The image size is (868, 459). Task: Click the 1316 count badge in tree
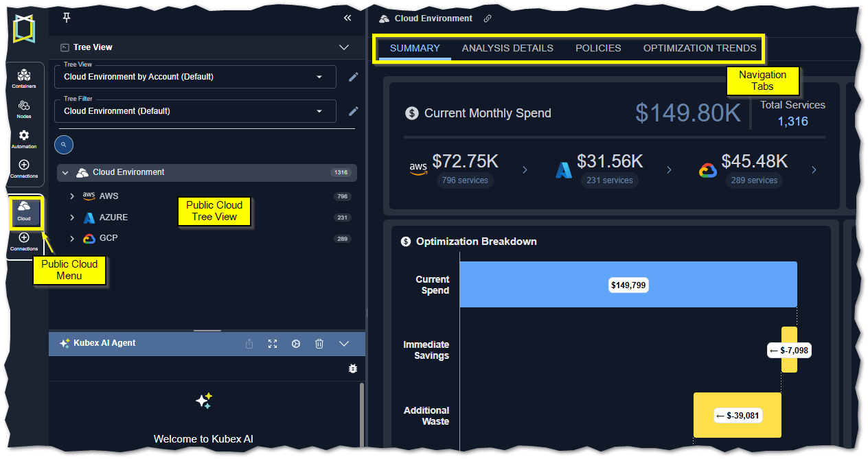tap(341, 173)
